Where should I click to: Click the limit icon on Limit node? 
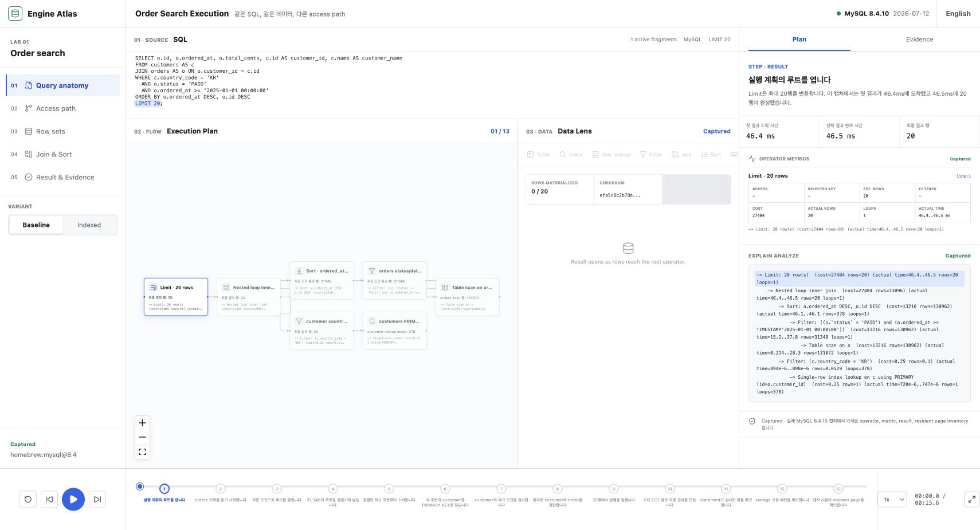tap(153, 288)
